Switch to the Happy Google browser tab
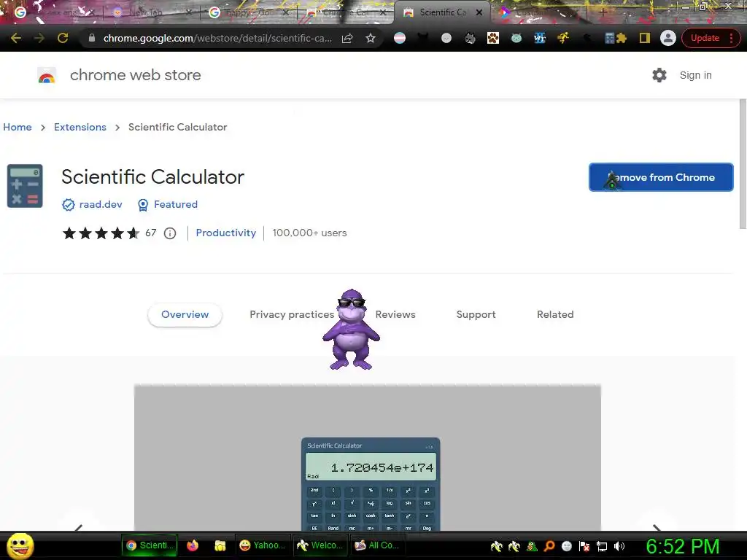747x560 pixels. coord(248,12)
